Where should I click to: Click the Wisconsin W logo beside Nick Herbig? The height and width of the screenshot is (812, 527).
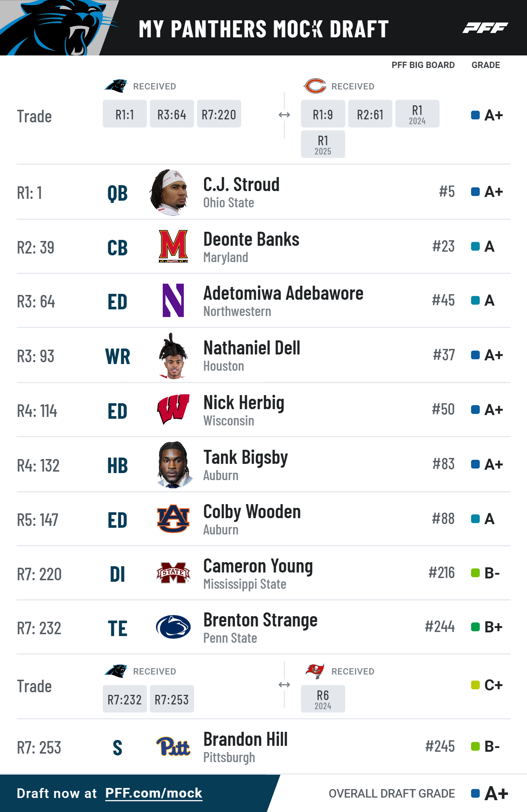pos(173,409)
